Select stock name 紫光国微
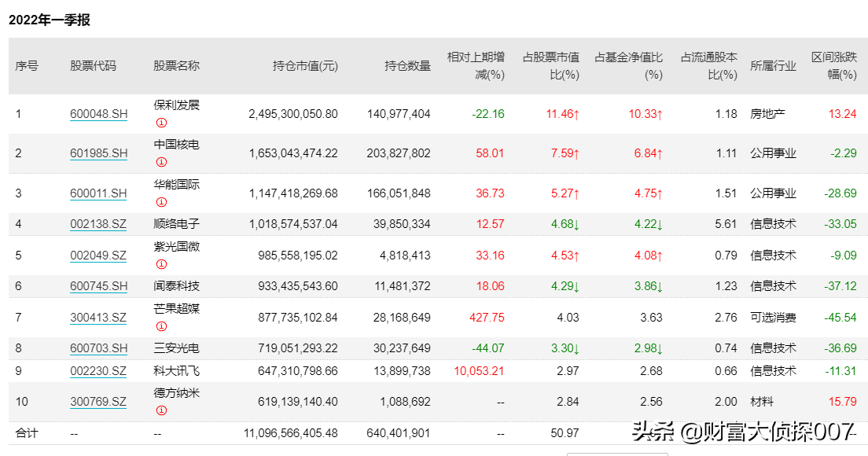This screenshot has height=456, width=868. click(x=177, y=246)
